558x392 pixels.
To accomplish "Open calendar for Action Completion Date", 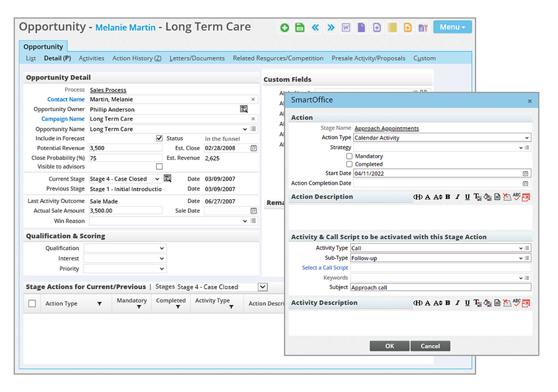I will click(x=525, y=184).
